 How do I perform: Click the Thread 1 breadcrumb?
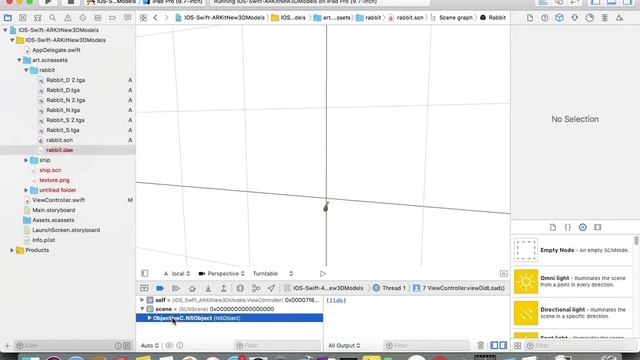[x=389, y=288]
